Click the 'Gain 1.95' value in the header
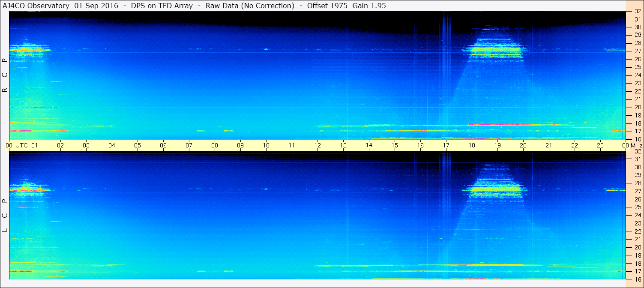Viewport: 644px width, 288px height. [x=369, y=6]
